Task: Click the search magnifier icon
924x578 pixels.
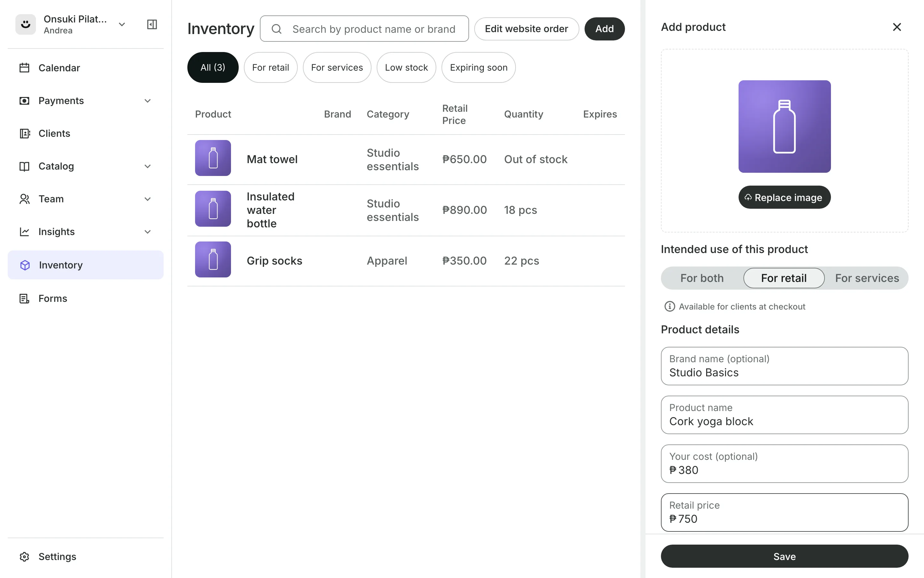Action: point(277,29)
